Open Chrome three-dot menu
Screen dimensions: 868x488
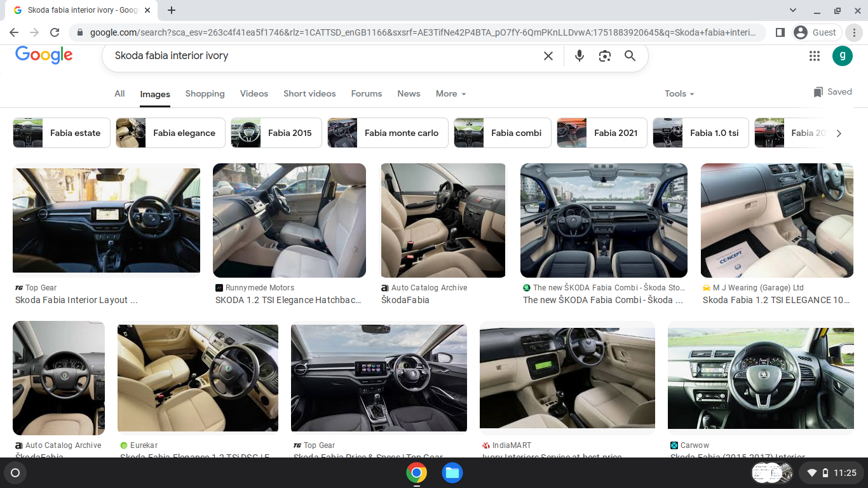tap(855, 32)
